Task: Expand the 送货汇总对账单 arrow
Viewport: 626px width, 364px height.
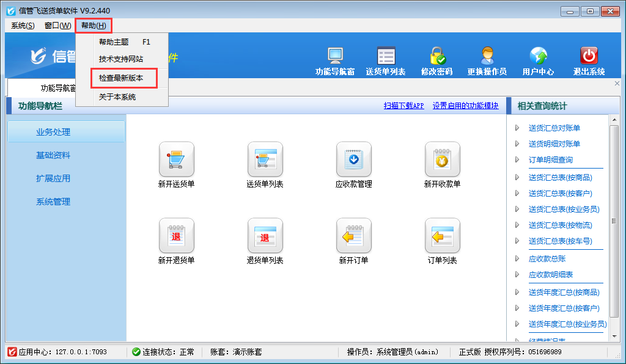Action: click(x=517, y=128)
